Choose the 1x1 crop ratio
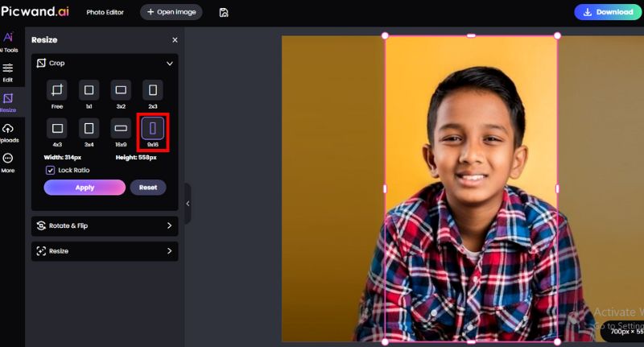This screenshot has height=347, width=644. (89, 90)
